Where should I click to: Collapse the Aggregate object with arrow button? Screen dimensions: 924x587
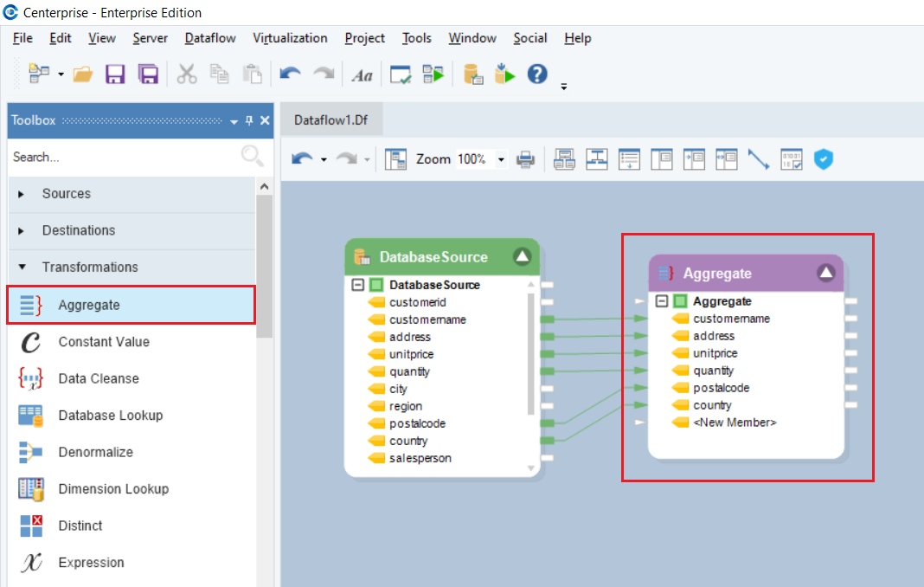[825, 273]
